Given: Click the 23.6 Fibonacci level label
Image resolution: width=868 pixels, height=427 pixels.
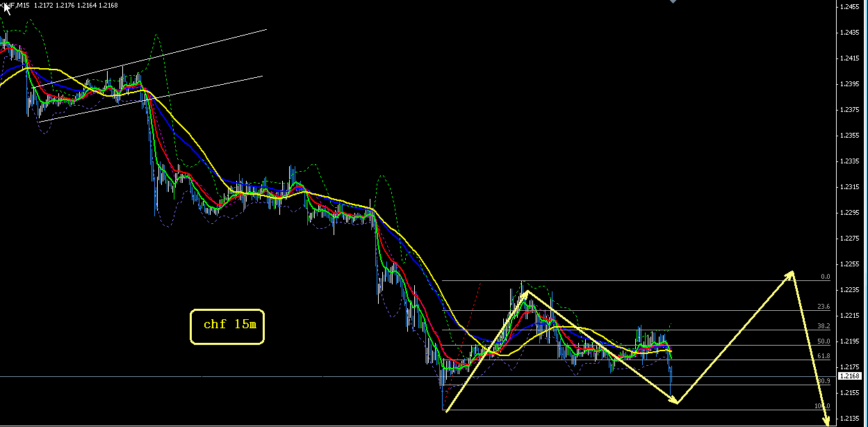Looking at the screenshot, I should pos(824,307).
